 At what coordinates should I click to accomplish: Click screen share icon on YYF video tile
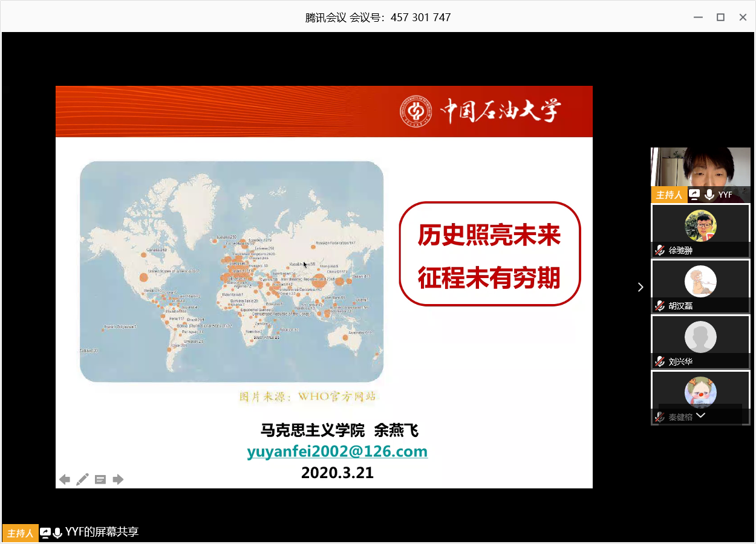pos(694,195)
